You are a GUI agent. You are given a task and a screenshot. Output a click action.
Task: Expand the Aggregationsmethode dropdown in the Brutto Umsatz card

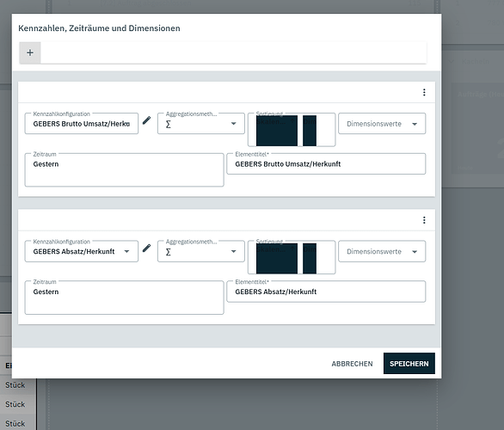point(201,123)
